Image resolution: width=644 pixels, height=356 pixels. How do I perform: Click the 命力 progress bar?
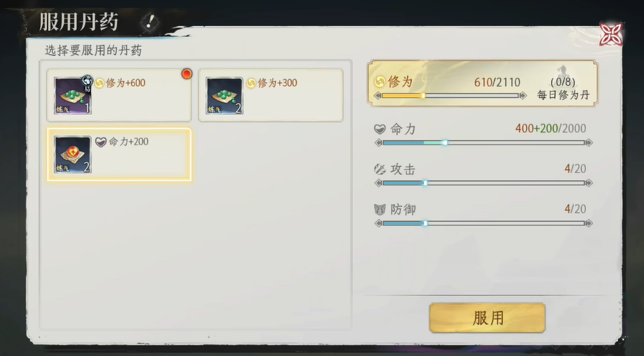[x=484, y=142]
